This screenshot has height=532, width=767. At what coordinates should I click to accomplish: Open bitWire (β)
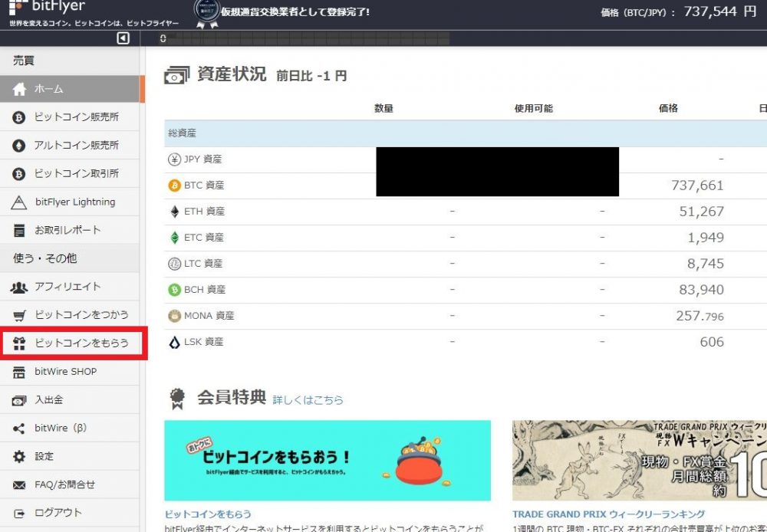pos(70,429)
